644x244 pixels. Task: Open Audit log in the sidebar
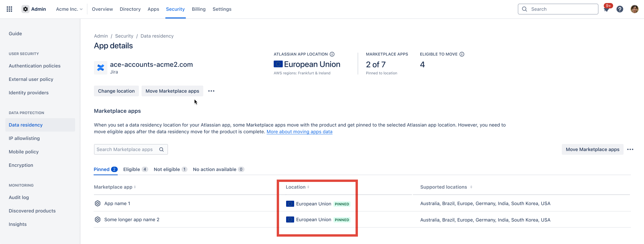pyautogui.click(x=19, y=197)
